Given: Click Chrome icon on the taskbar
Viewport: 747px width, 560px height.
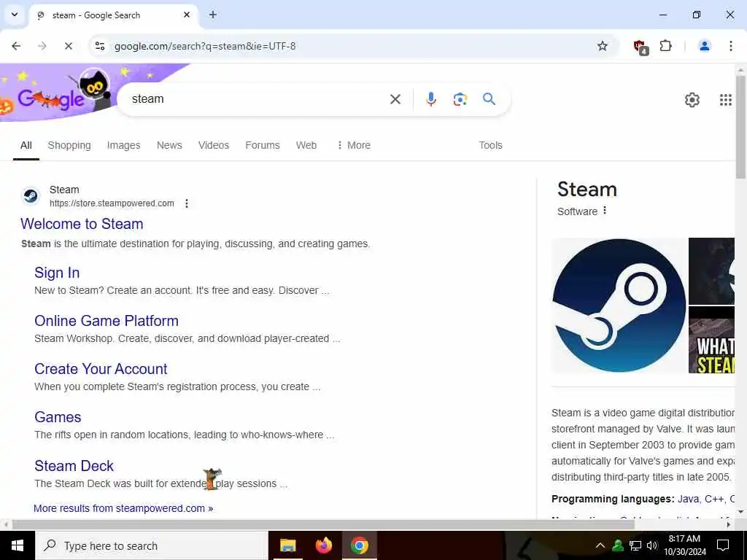Looking at the screenshot, I should [359, 545].
